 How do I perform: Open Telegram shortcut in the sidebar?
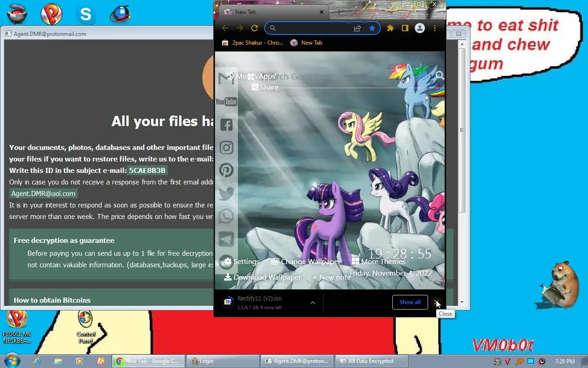point(226,239)
